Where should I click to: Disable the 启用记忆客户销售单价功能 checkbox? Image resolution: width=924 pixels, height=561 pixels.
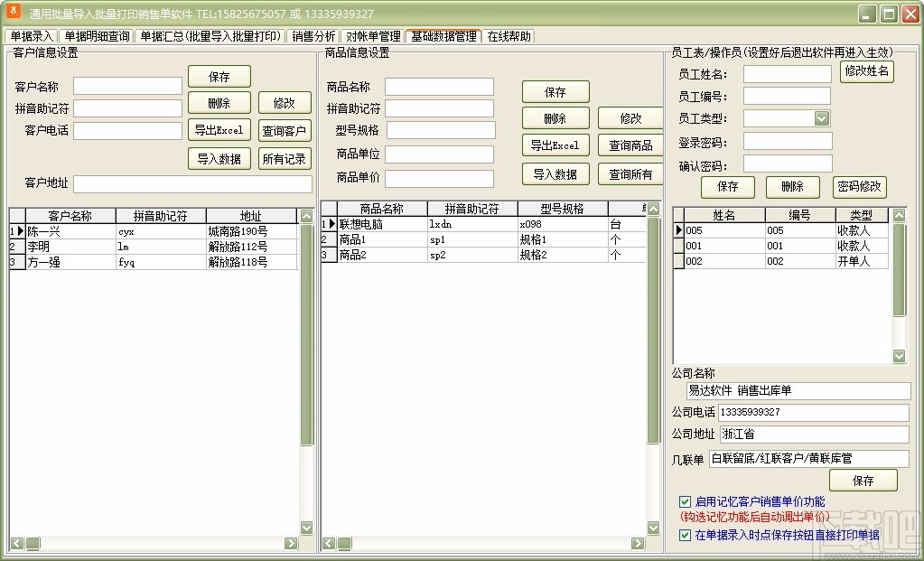(684, 501)
